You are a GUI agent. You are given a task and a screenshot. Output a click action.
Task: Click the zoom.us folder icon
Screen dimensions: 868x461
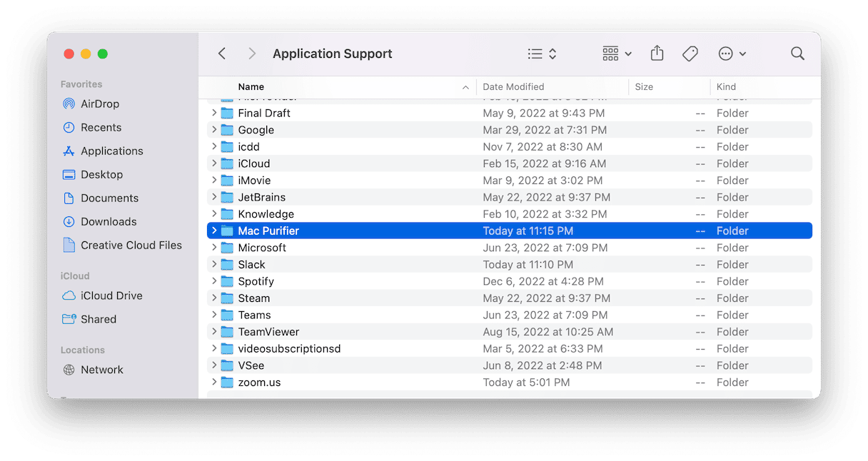227,382
